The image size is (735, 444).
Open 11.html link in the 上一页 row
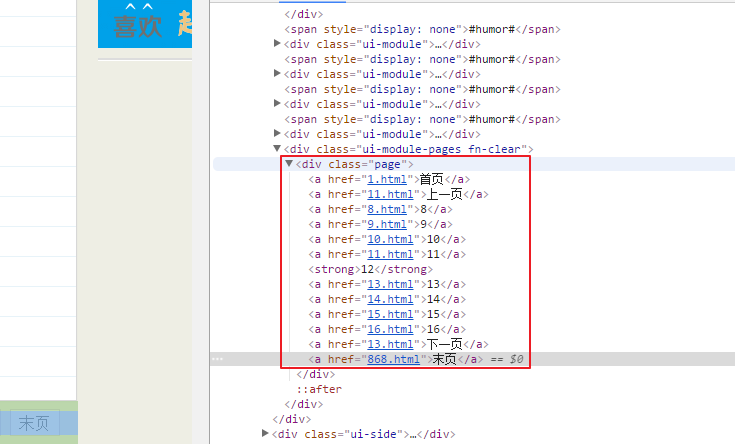390,194
